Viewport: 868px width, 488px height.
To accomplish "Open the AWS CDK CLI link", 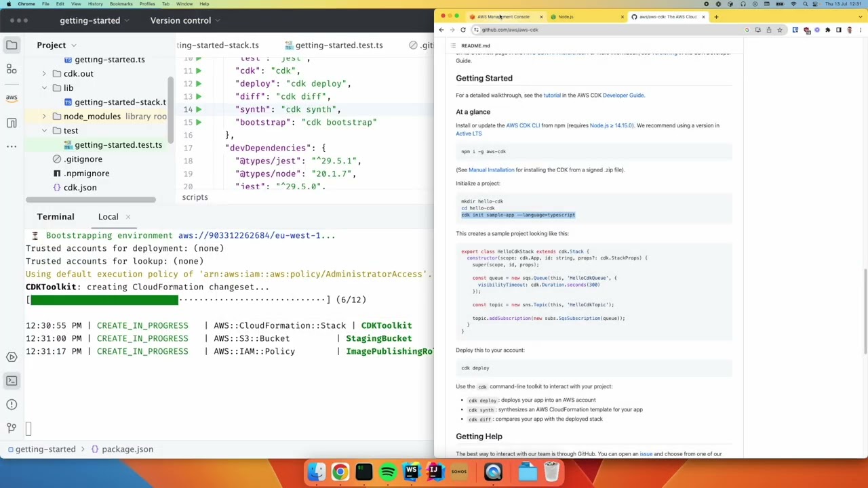I will coord(523,125).
